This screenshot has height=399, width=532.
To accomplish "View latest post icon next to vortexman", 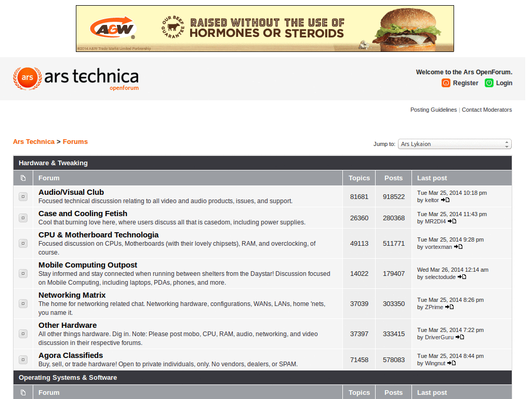I will 458,247.
